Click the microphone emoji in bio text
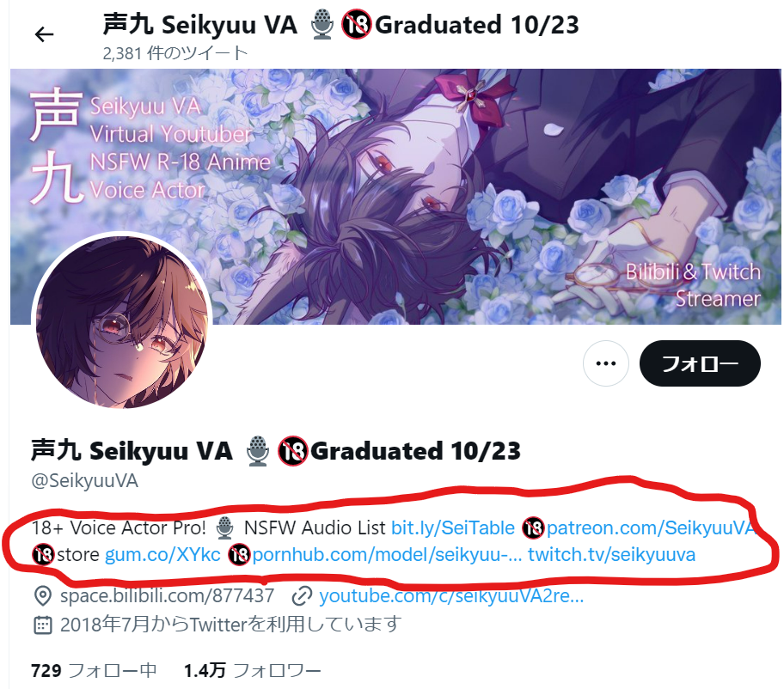Image resolution: width=784 pixels, height=689 pixels. (x=224, y=527)
